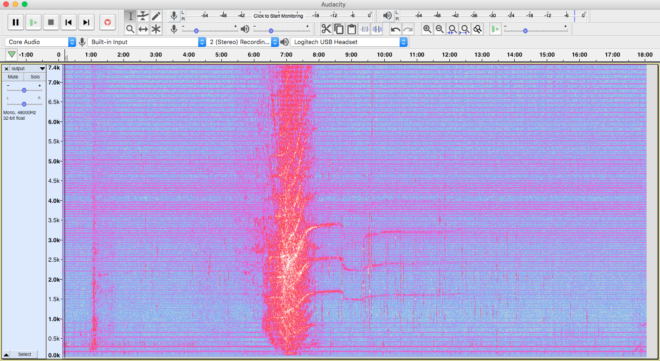Select the Draw pencil tool
Viewport: 660px width, 361px height.
pos(156,16)
